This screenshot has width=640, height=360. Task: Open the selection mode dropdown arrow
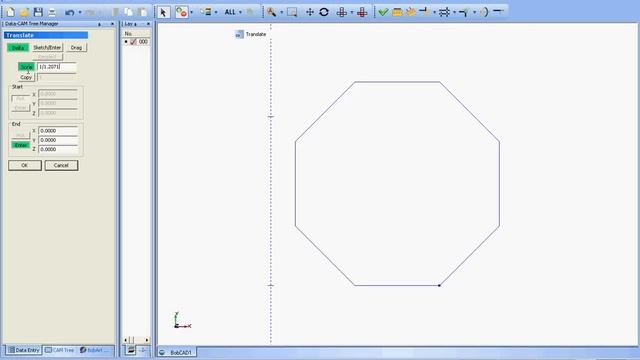(x=192, y=12)
